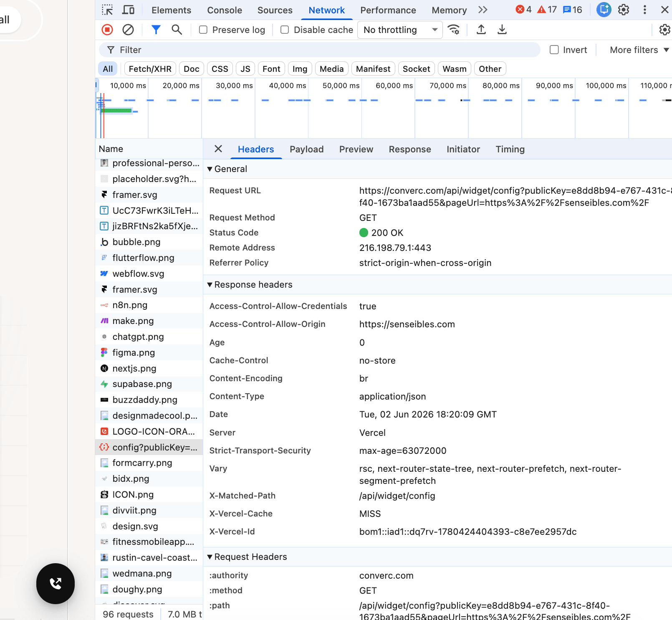This screenshot has width=672, height=620.
Task: Clear the network log
Action: point(128,30)
